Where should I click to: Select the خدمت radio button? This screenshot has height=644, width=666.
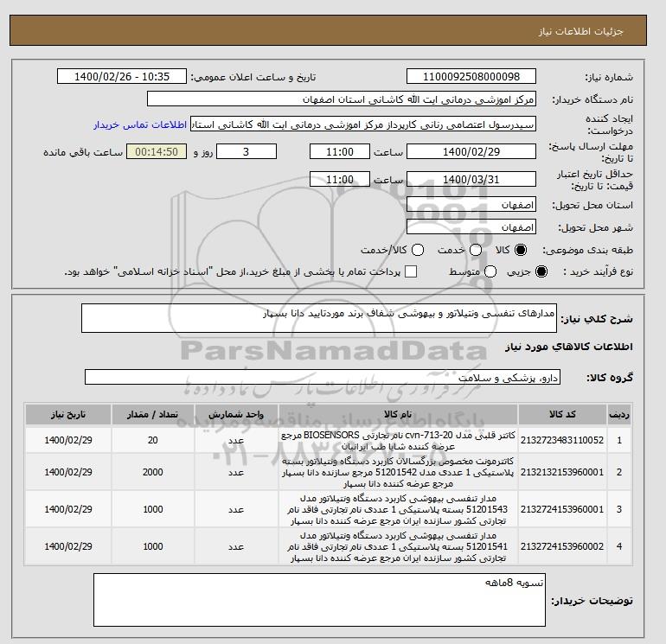point(476,250)
